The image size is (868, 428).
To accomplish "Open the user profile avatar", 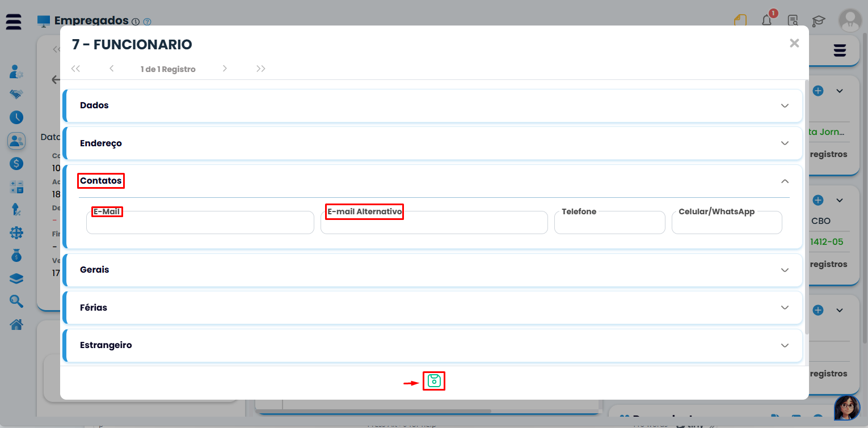I will click(850, 21).
